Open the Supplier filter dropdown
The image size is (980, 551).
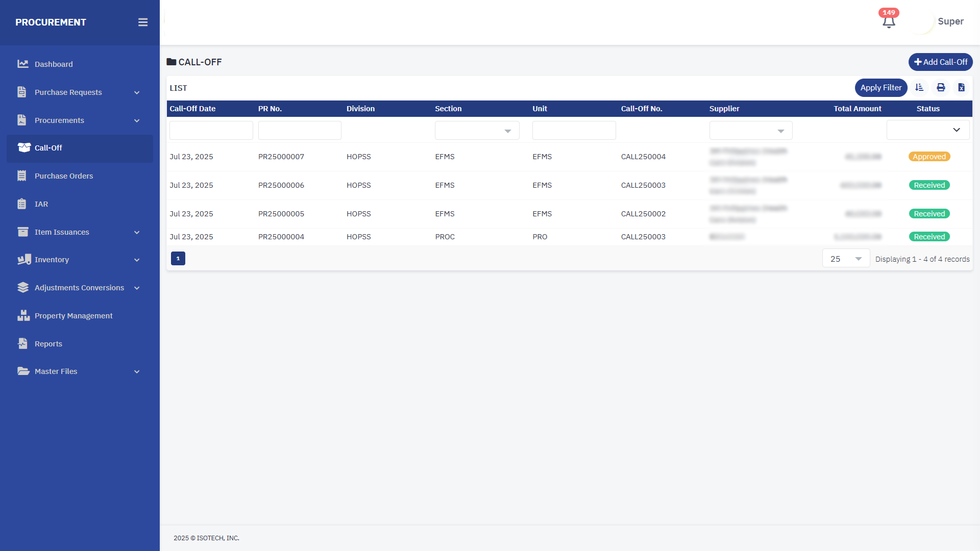pyautogui.click(x=750, y=131)
